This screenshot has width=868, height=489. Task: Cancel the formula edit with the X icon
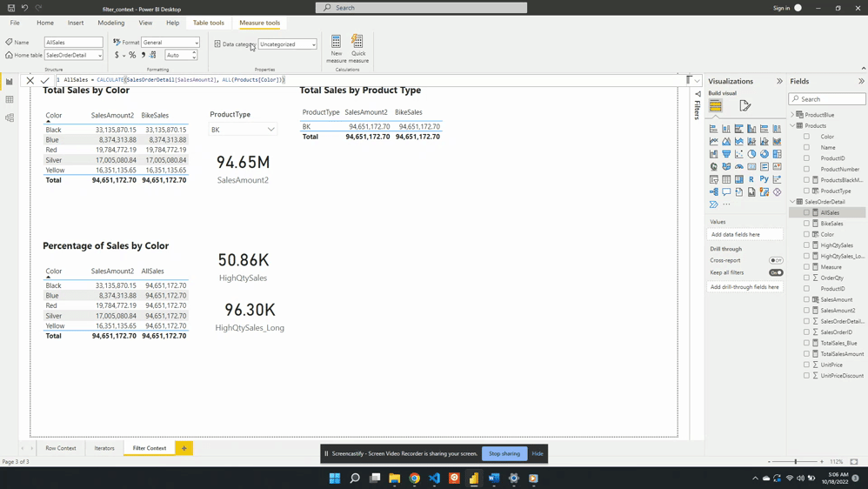tap(30, 80)
